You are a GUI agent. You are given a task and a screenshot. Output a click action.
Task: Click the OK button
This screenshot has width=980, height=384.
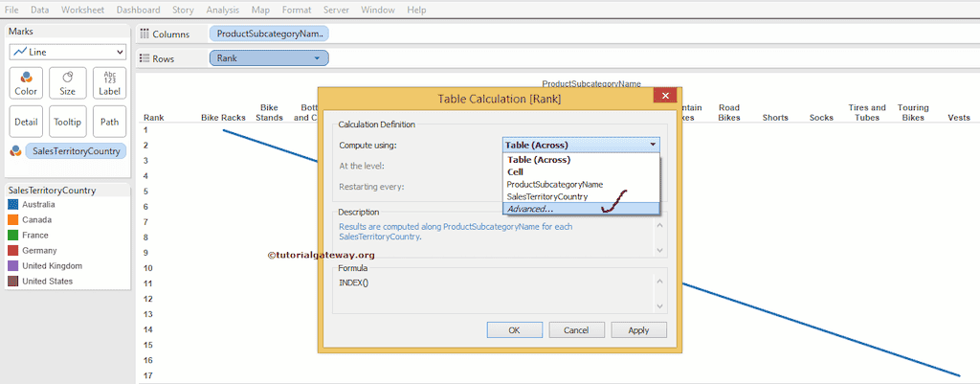514,330
